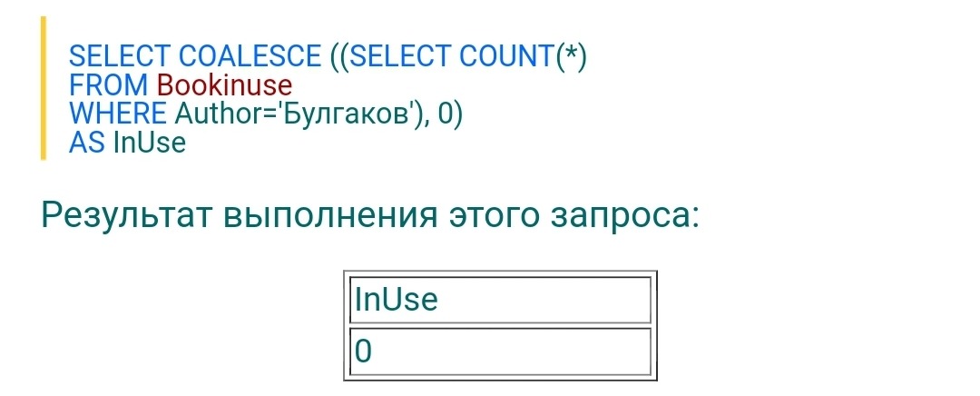The height and width of the screenshot is (396, 980).
Task: Select the red Bookinuse table name
Action: tap(224, 86)
